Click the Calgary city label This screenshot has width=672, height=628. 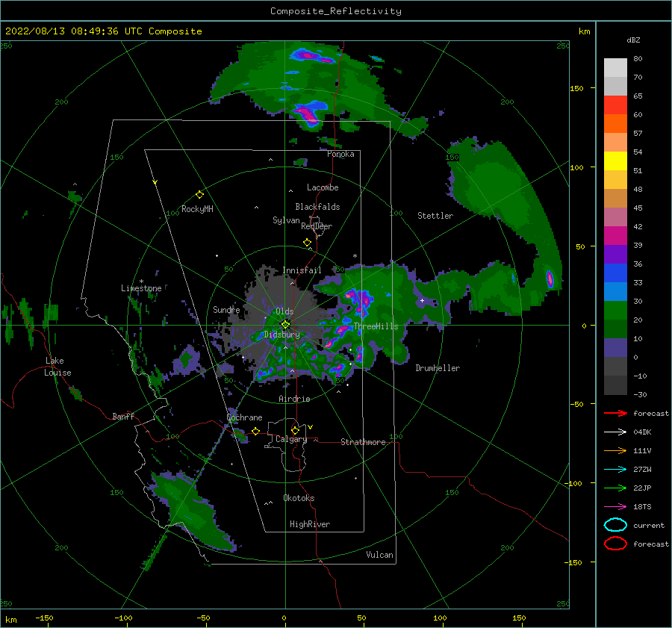(291, 439)
